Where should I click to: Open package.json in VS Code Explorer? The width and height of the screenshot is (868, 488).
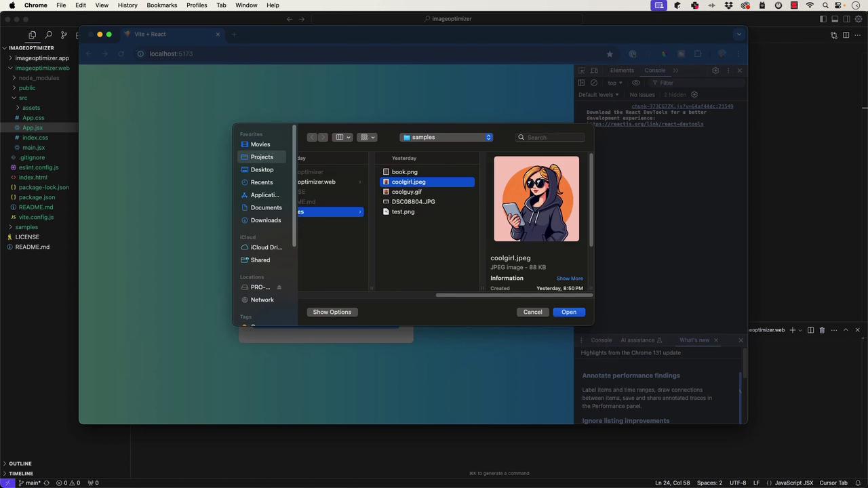[x=37, y=197]
